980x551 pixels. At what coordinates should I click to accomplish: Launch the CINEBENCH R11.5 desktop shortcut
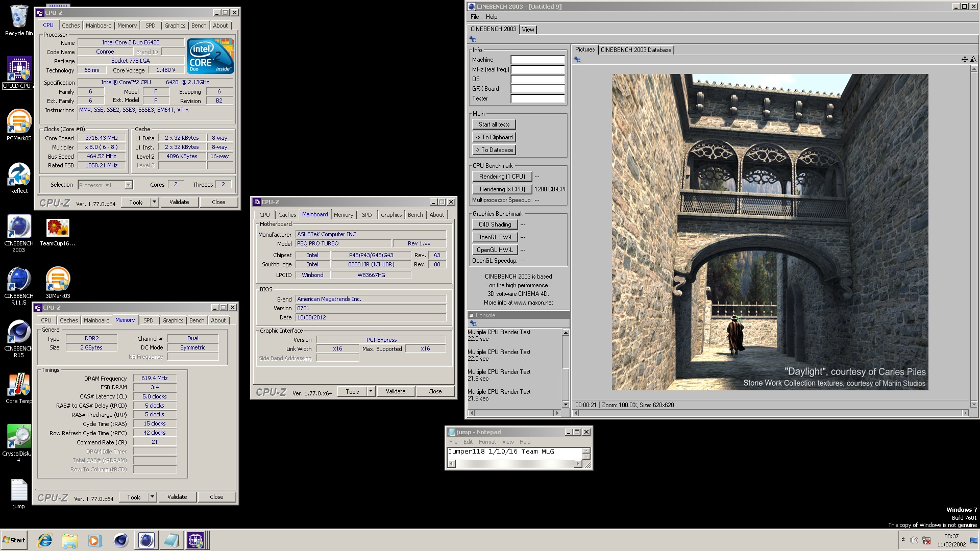pyautogui.click(x=19, y=286)
